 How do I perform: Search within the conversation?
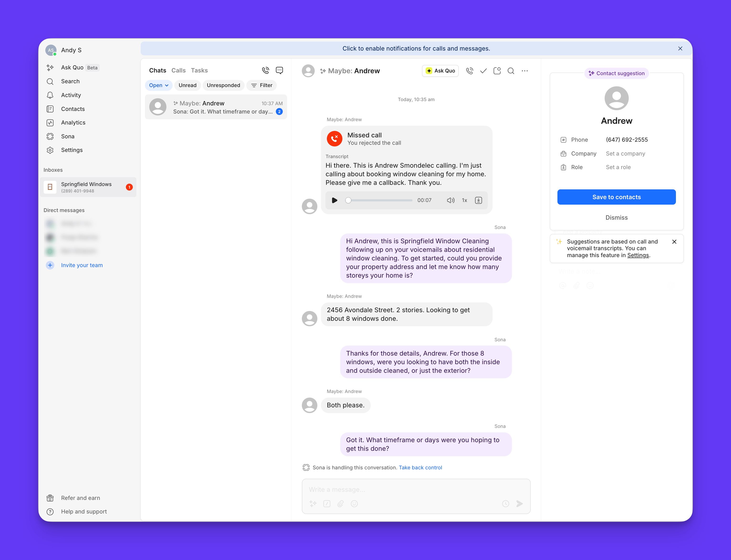click(x=511, y=71)
